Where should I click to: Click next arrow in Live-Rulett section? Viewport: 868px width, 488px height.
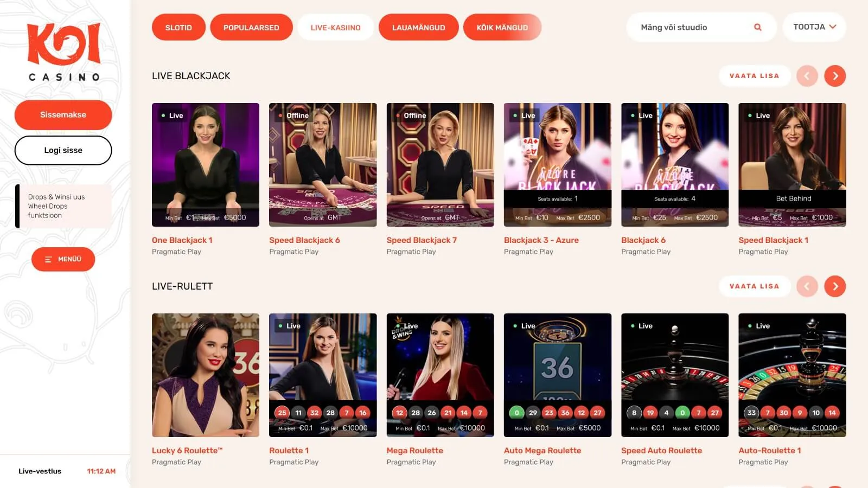[x=835, y=286]
